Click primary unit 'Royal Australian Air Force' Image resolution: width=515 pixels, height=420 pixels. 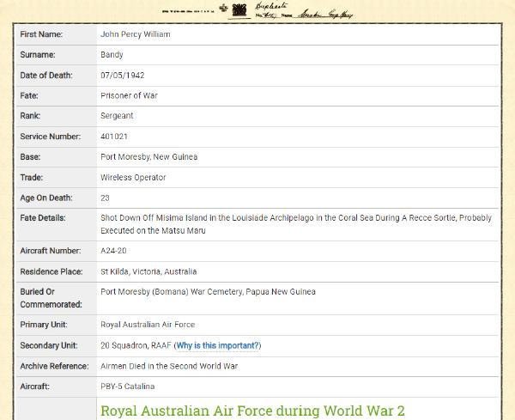coord(148,325)
